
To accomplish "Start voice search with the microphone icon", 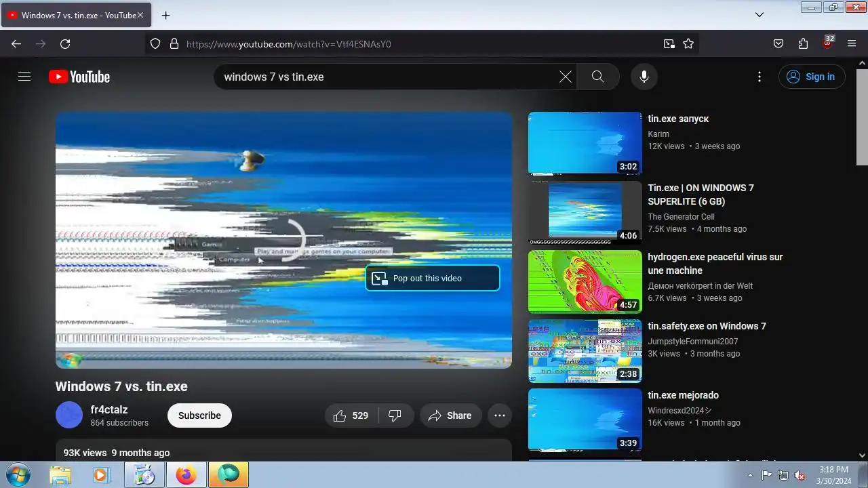I will 644,77.
